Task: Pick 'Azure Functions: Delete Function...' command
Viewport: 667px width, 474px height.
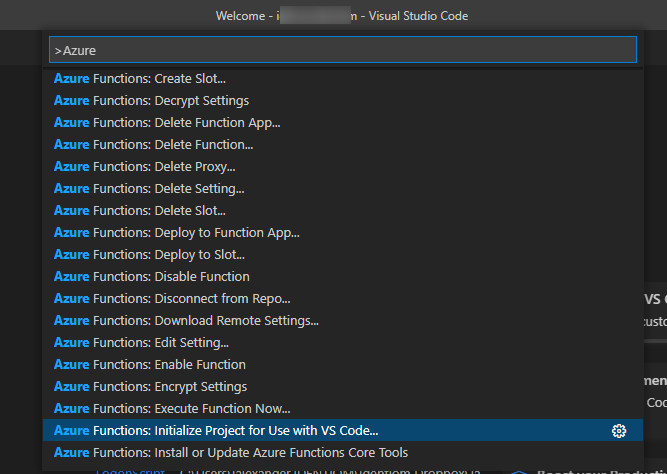Action: (342, 145)
